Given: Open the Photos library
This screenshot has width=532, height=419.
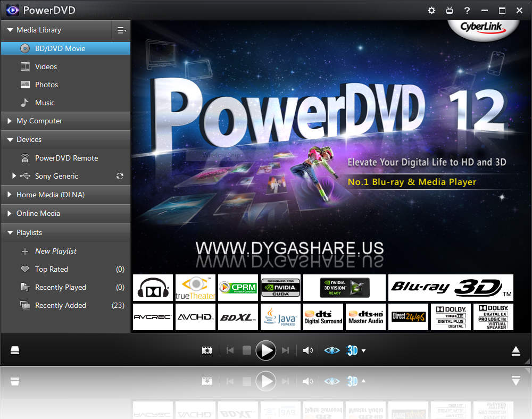Looking at the screenshot, I should pyautogui.click(x=65, y=85).
